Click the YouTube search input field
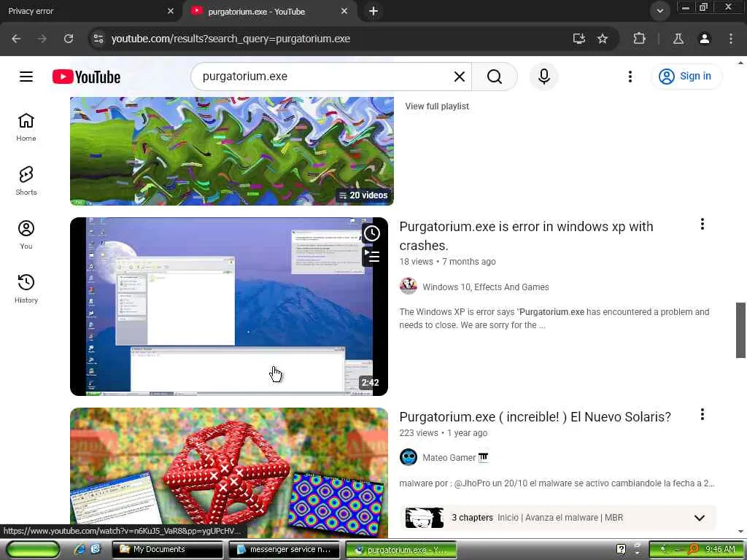This screenshot has width=747, height=560. (x=324, y=77)
